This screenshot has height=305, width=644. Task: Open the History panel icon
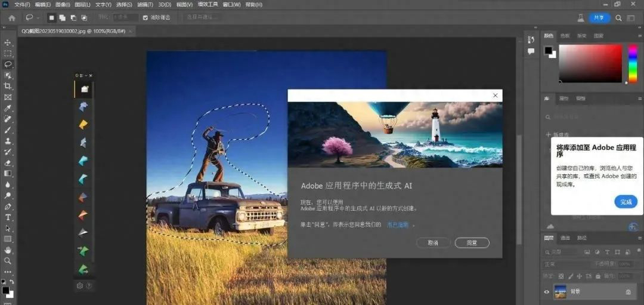tap(531, 40)
